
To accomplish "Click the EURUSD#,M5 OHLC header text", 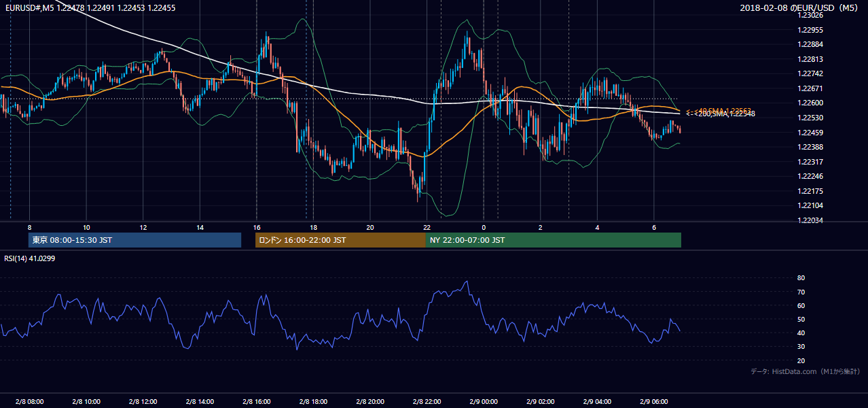I will (90, 7).
